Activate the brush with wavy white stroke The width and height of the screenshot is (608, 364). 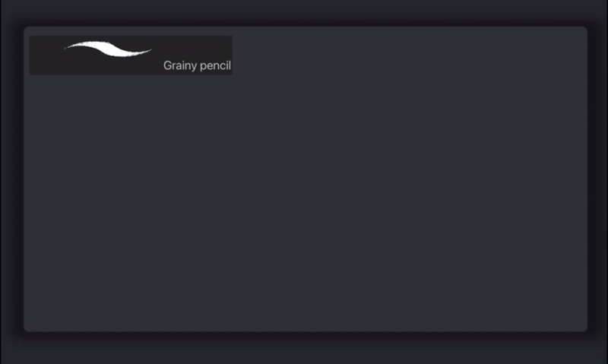[131, 55]
